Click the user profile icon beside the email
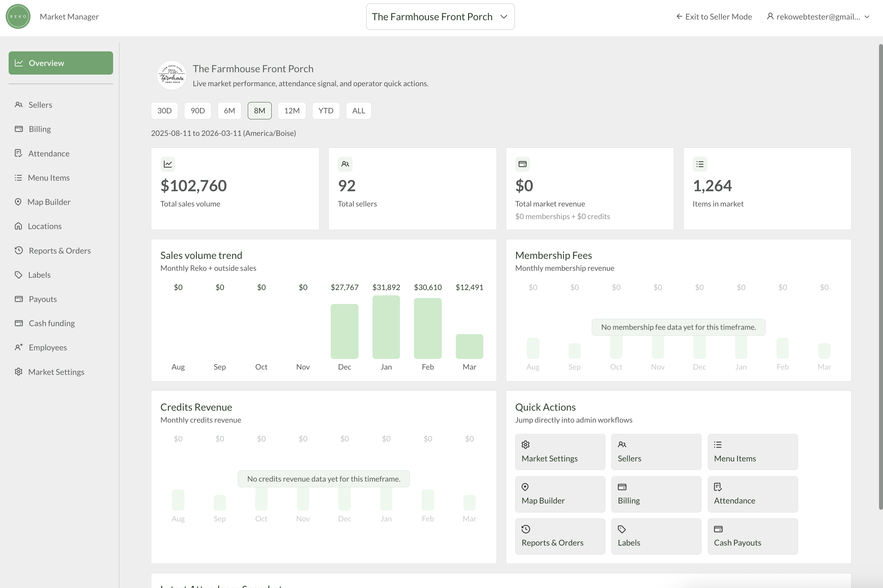This screenshot has height=588, width=883. click(770, 17)
